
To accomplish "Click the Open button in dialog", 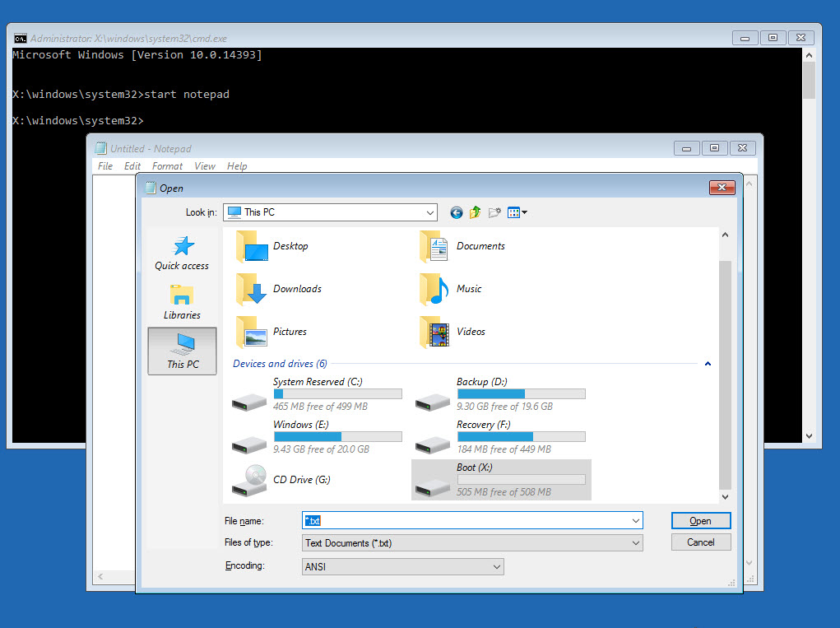I will (x=701, y=521).
